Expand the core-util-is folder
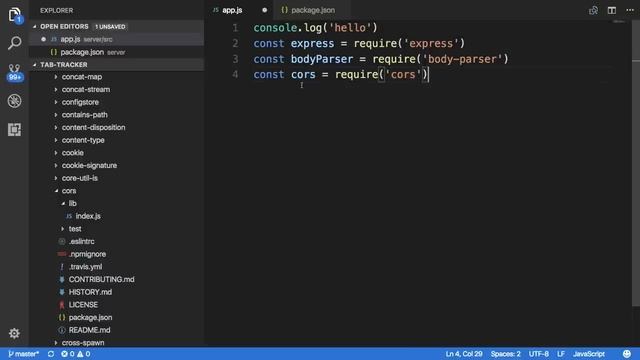This screenshot has height=360, width=640. pyautogui.click(x=80, y=178)
